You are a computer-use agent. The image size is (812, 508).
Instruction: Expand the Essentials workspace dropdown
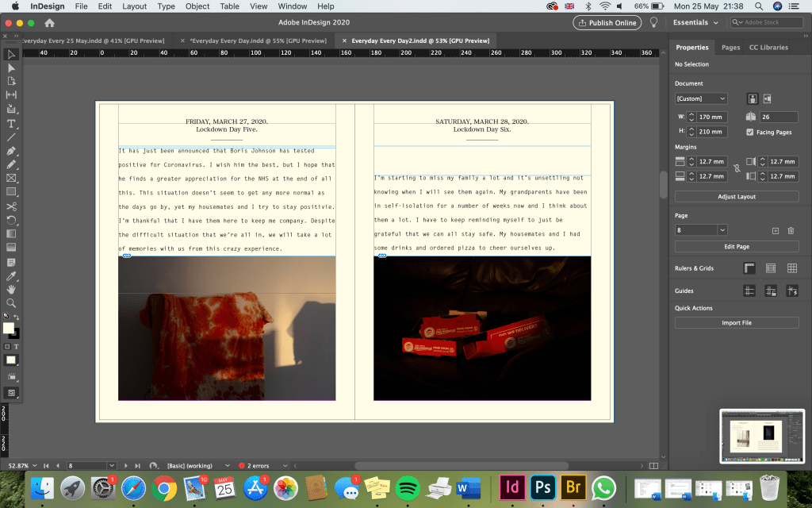tap(695, 22)
